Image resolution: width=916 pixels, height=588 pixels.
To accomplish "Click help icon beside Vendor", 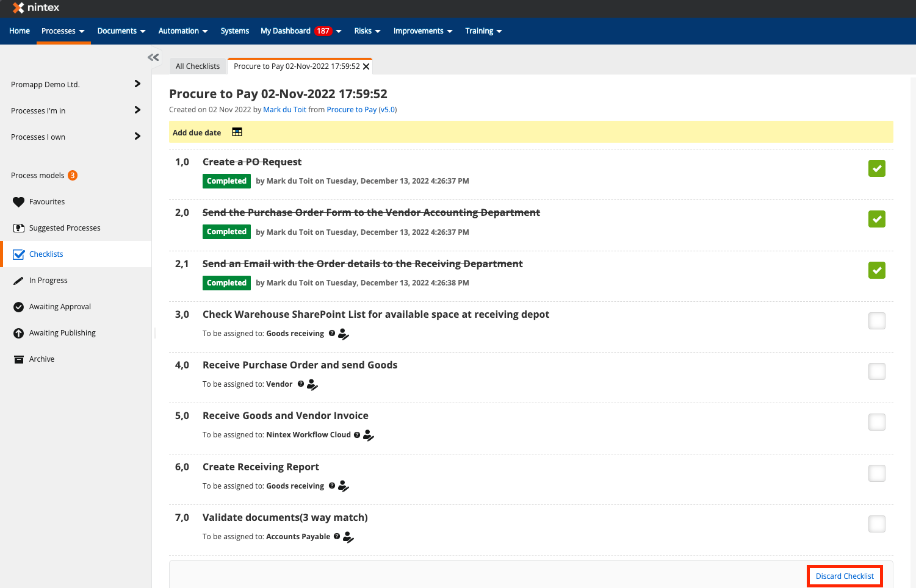I will [301, 384].
